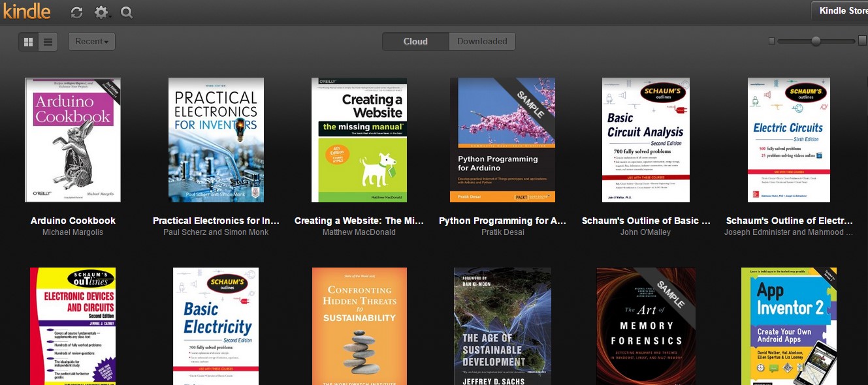Select the Downloaded tab
The height and width of the screenshot is (385, 868).
click(482, 42)
